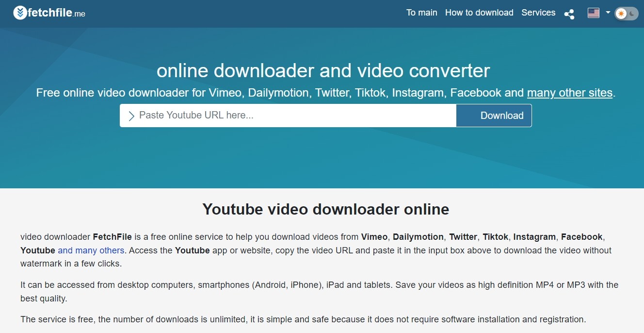Click the bold Dailymotion word in the paragraph

418,237
